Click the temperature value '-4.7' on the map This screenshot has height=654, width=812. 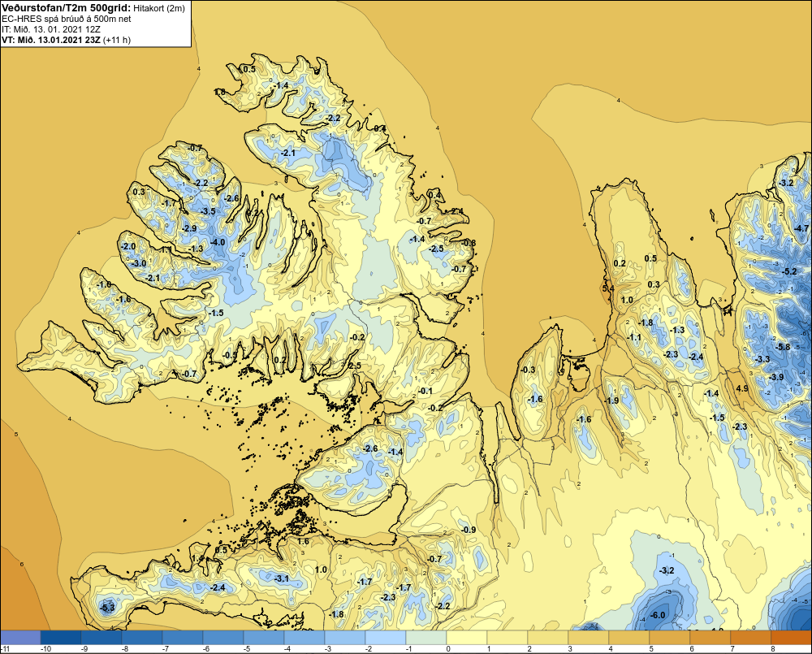(x=801, y=228)
